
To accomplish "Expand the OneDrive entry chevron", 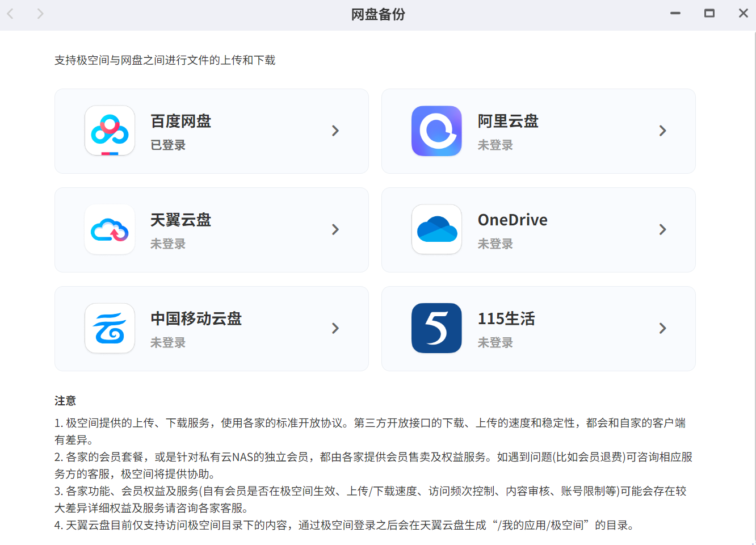I will click(x=662, y=229).
